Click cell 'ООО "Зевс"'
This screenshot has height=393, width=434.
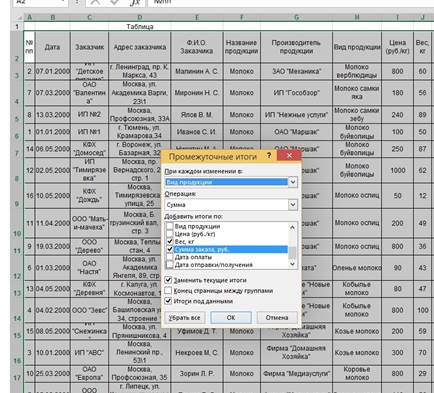tap(89, 310)
